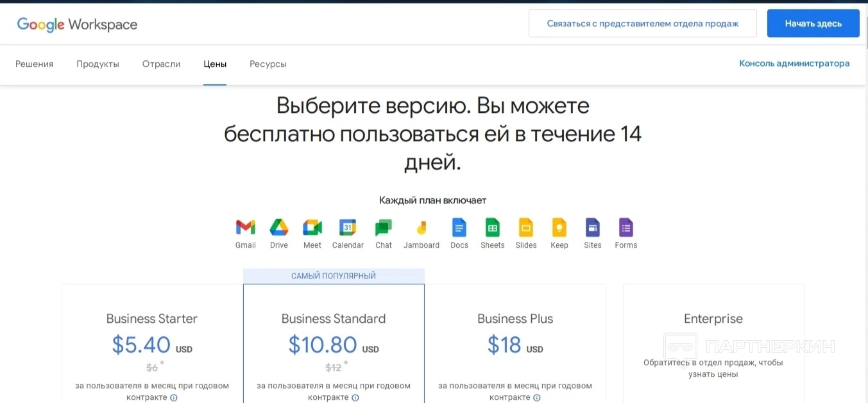The width and height of the screenshot is (868, 403).
Task: Open Консоль администратора link
Action: tap(794, 64)
